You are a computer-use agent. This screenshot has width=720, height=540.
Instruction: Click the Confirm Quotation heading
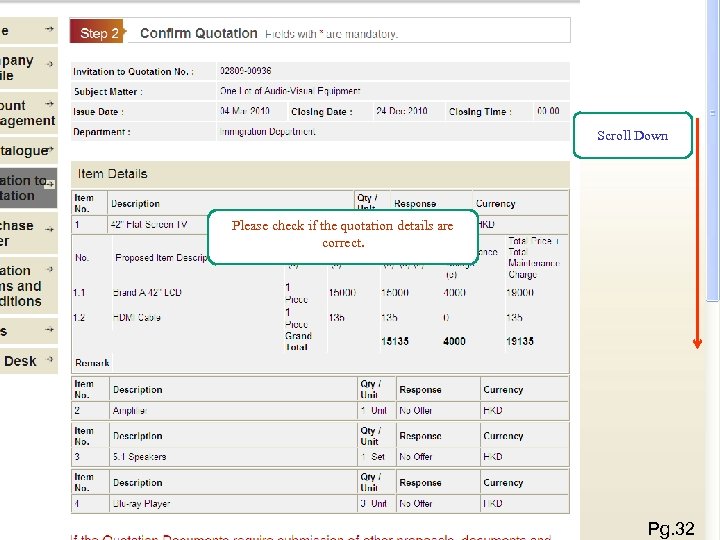click(198, 33)
